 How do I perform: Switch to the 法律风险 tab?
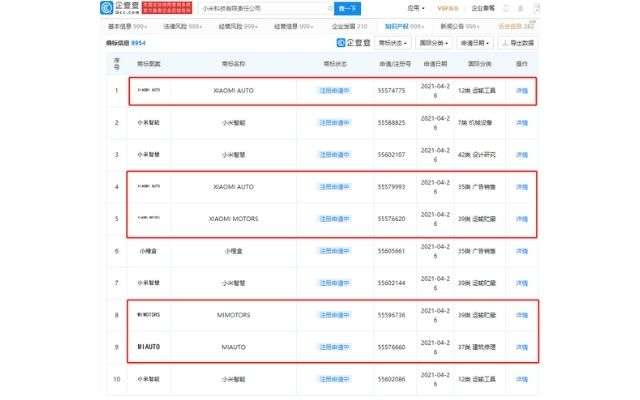(182, 27)
